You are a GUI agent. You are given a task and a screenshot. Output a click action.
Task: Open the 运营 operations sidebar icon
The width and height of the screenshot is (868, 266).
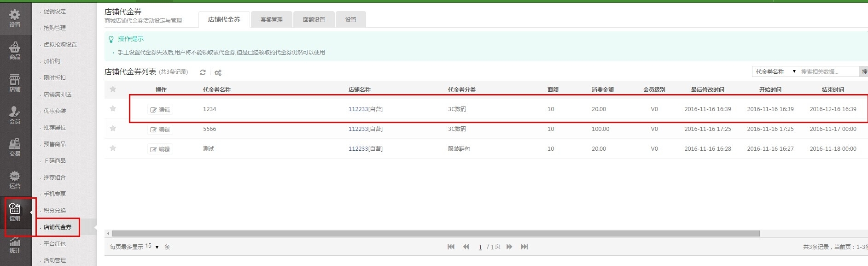tap(15, 180)
